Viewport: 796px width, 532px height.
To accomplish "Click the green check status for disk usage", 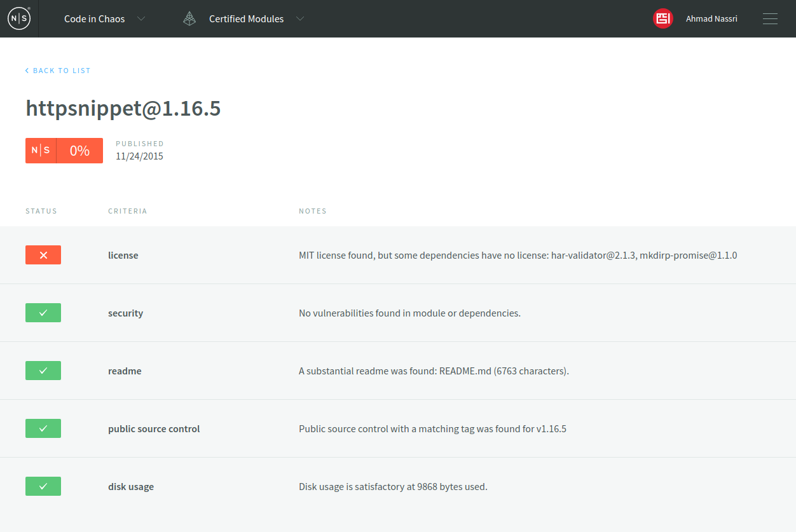I will 43,486.
